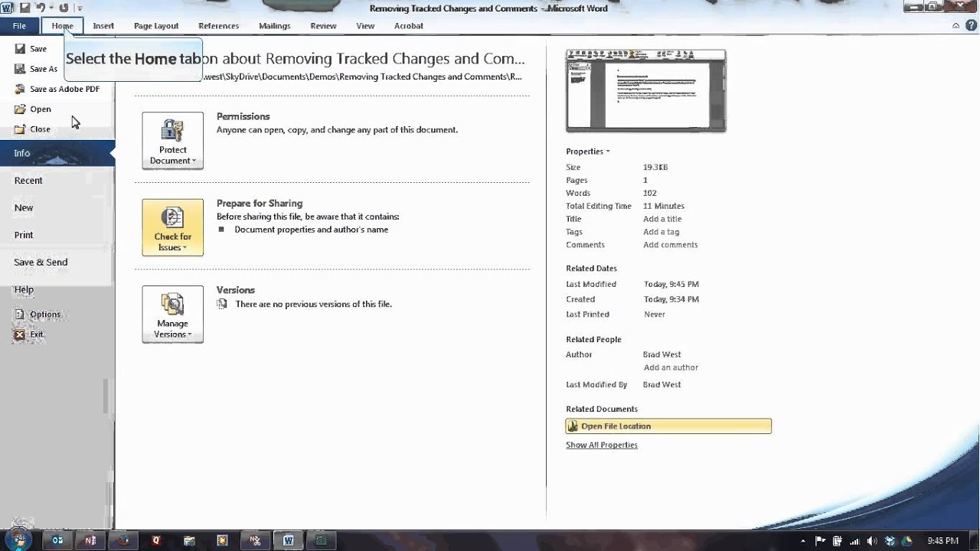Click Save in the backstage menu
This screenshot has width=980, height=551.
[x=31, y=48]
